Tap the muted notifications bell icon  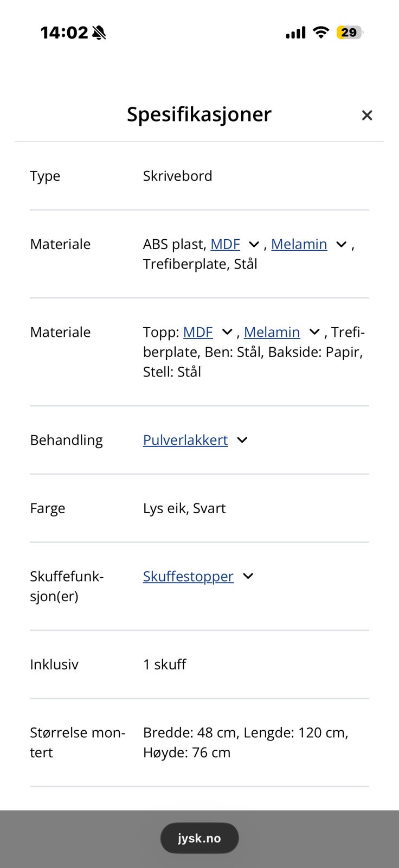(99, 33)
